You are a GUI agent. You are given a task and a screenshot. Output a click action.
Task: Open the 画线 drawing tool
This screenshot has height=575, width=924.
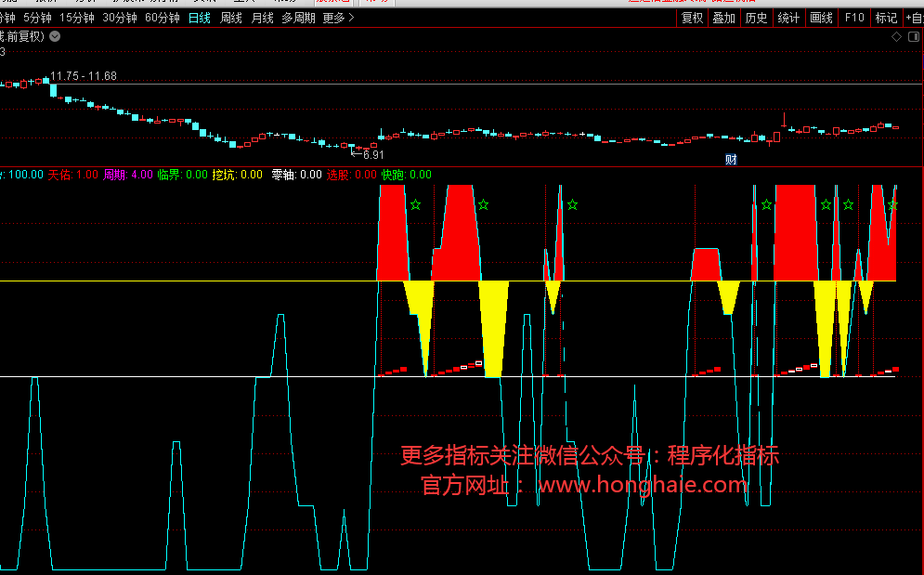[821, 18]
